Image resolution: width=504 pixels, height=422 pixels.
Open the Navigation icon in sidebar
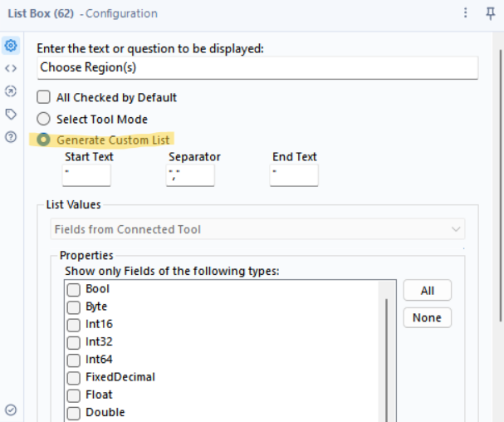click(x=11, y=91)
